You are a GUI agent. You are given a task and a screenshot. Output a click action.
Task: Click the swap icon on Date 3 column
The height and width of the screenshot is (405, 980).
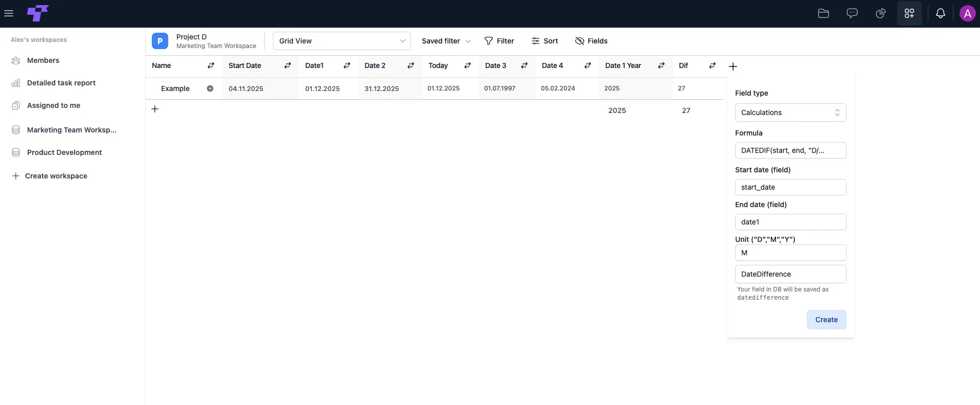pyautogui.click(x=524, y=65)
